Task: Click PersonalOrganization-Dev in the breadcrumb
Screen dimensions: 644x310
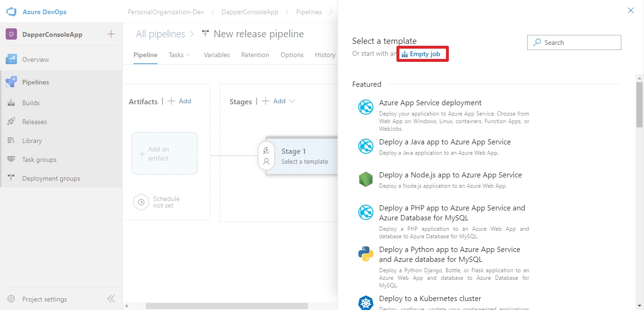Action: 165,12
